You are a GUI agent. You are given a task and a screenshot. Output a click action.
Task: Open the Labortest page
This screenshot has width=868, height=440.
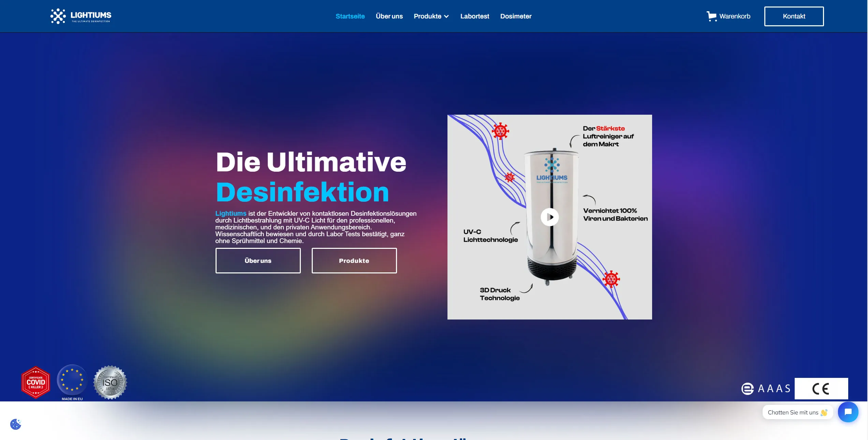click(474, 16)
